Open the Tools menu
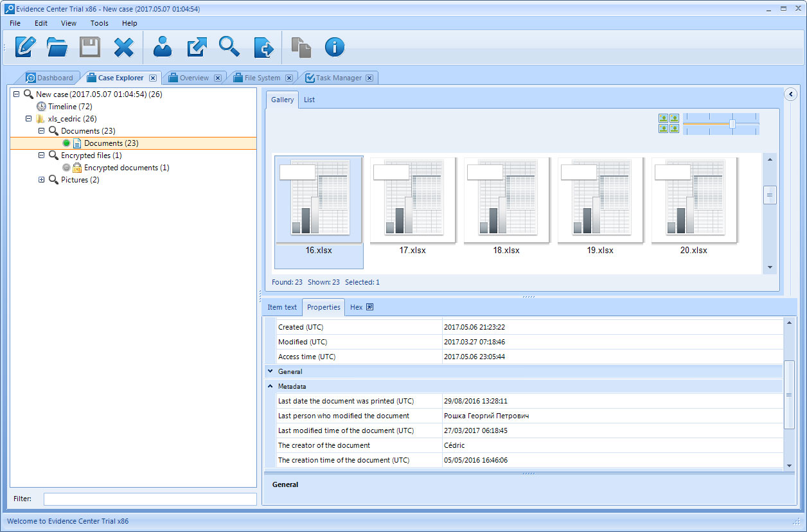Image resolution: width=807 pixels, height=532 pixels. coord(100,23)
